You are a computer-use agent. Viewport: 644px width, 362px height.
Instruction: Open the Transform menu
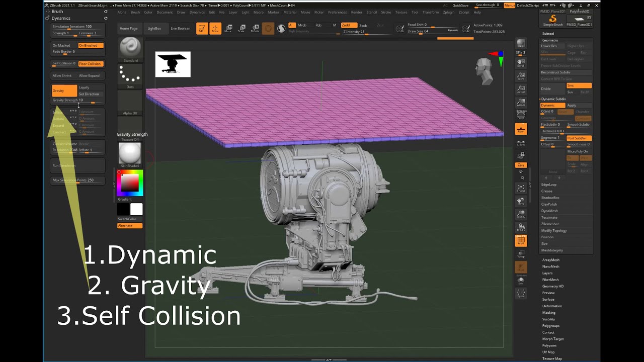pyautogui.click(x=431, y=12)
